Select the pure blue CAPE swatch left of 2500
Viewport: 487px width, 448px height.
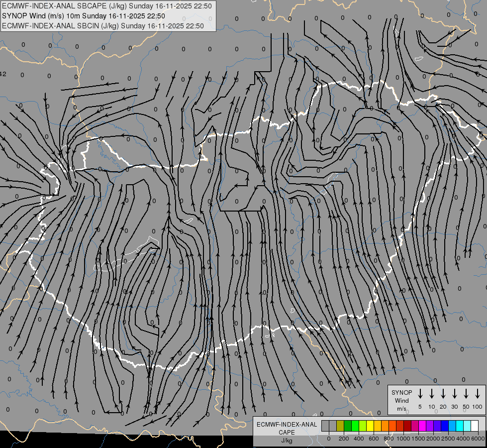coord(445,426)
